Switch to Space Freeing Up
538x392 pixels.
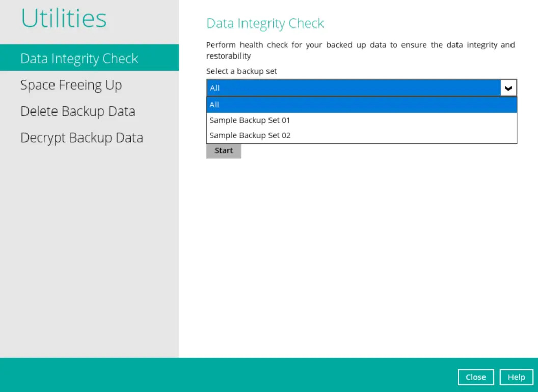[71, 85]
